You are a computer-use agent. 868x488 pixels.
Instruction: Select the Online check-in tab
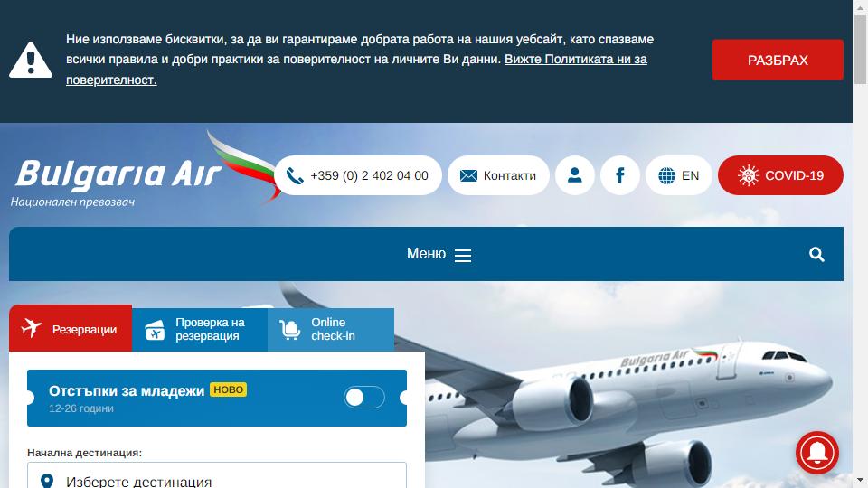click(x=331, y=329)
